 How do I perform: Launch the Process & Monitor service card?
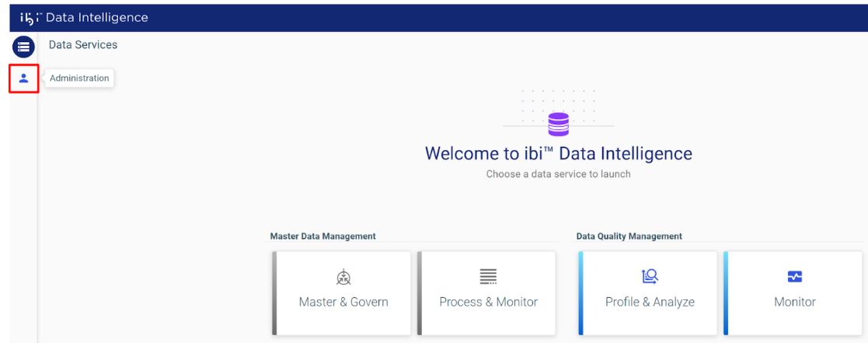pyautogui.click(x=486, y=293)
